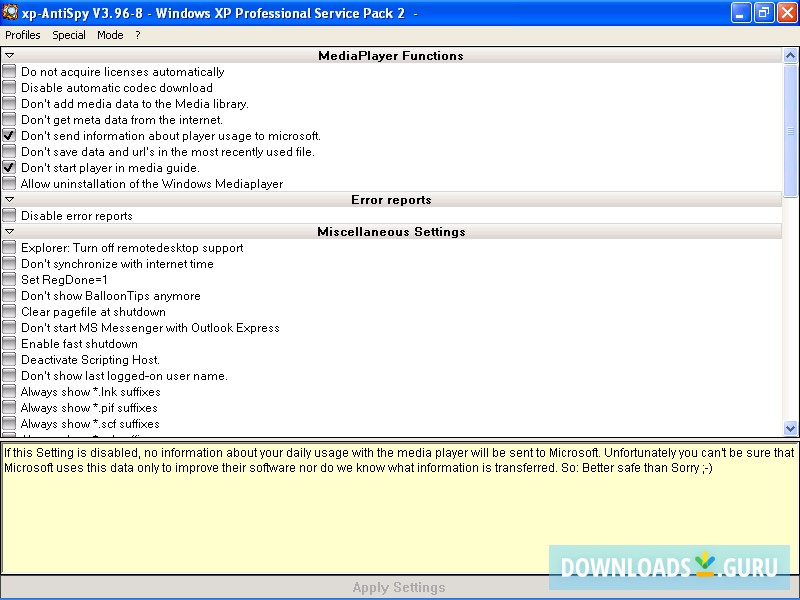
Task: Collapse the MediaPlayer Functions section
Action: pos(9,56)
